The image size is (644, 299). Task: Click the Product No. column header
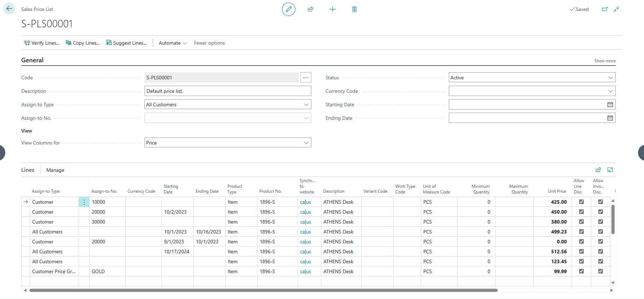tap(270, 191)
